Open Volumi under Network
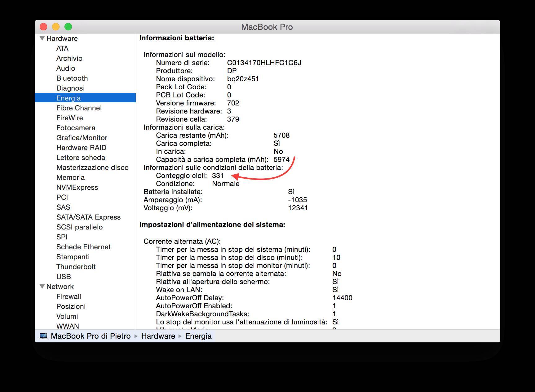Screen dimensions: 535x392 (67, 316)
